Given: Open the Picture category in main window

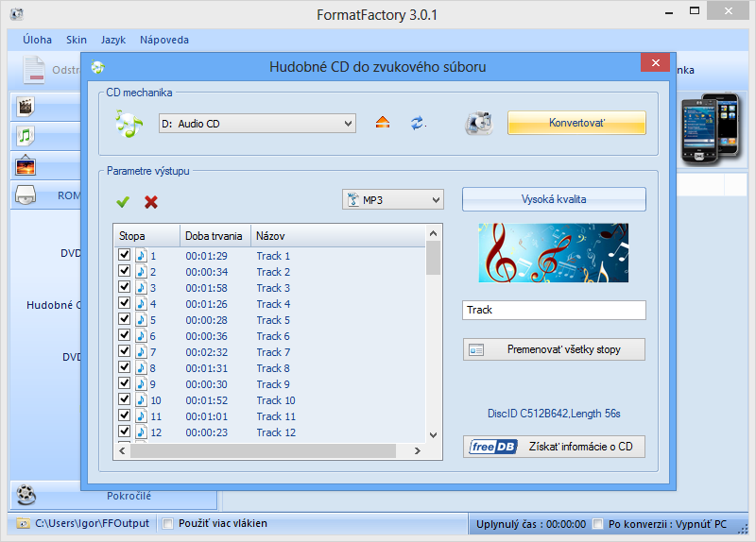Looking at the screenshot, I should (26, 166).
